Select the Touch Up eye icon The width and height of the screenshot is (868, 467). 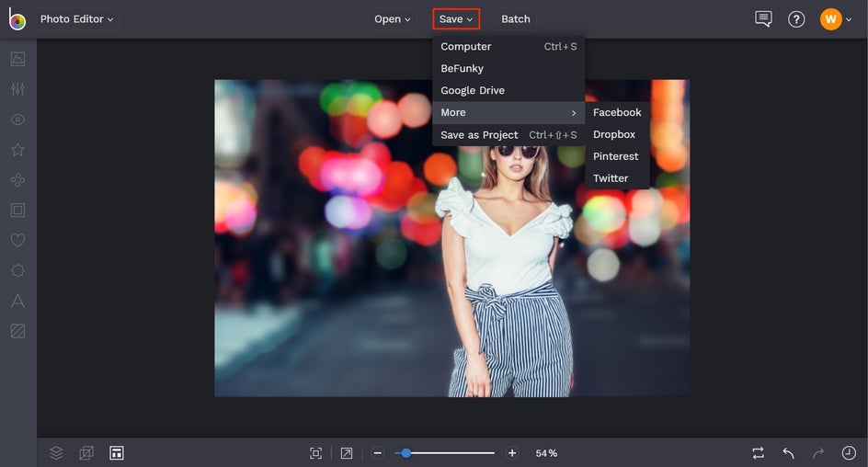pos(17,120)
